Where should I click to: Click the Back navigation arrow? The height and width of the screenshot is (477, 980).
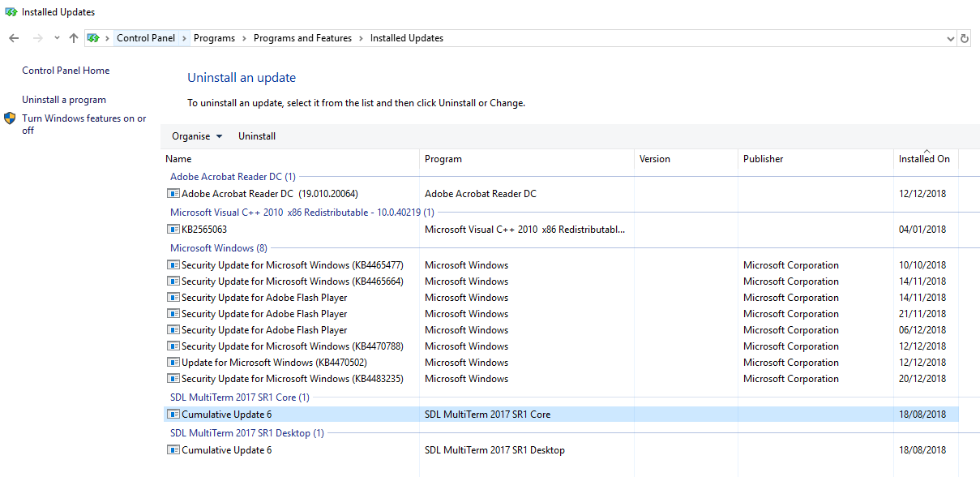(14, 38)
